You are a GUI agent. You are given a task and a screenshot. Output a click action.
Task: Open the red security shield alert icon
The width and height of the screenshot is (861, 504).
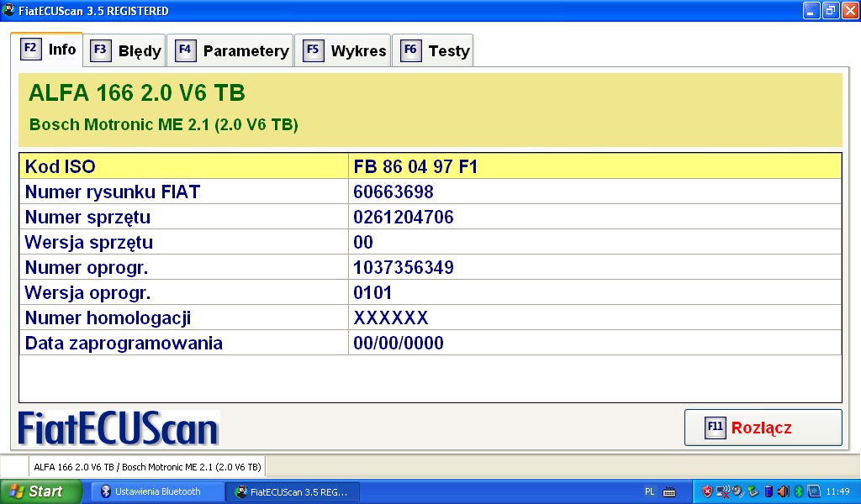tap(707, 491)
